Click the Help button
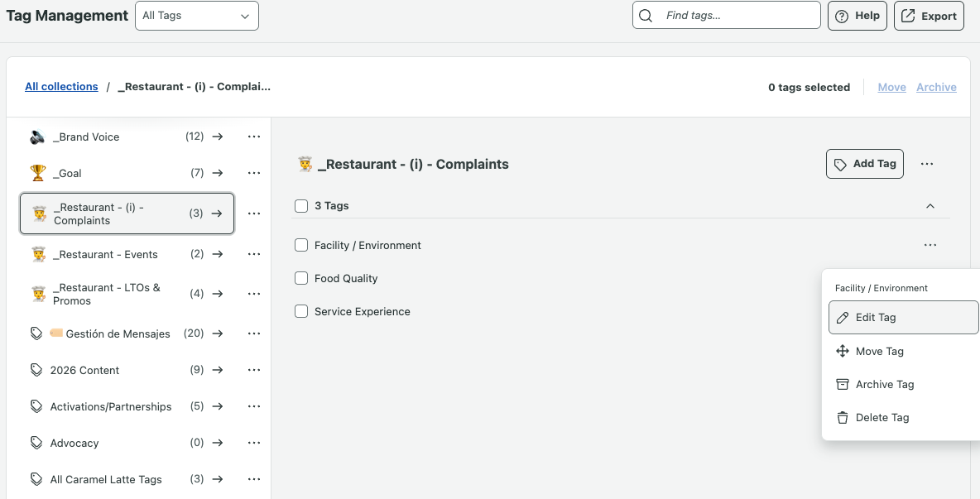The width and height of the screenshot is (980, 499). tap(857, 16)
